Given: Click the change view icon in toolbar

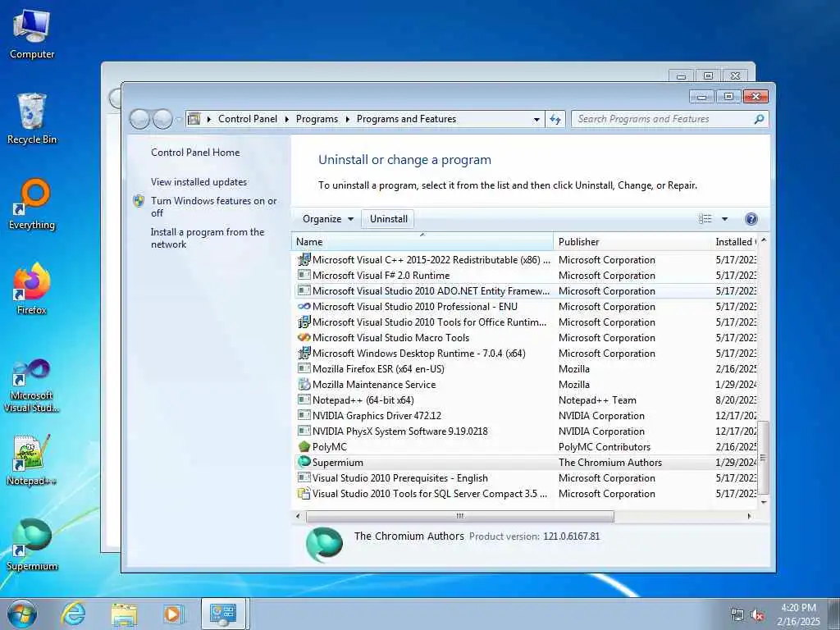Looking at the screenshot, I should [705, 218].
